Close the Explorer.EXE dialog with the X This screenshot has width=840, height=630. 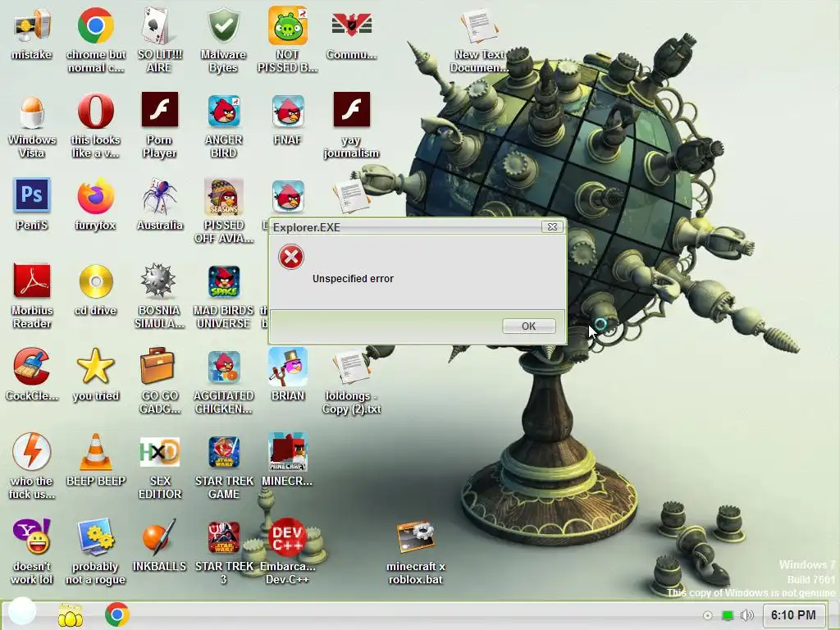(552, 226)
